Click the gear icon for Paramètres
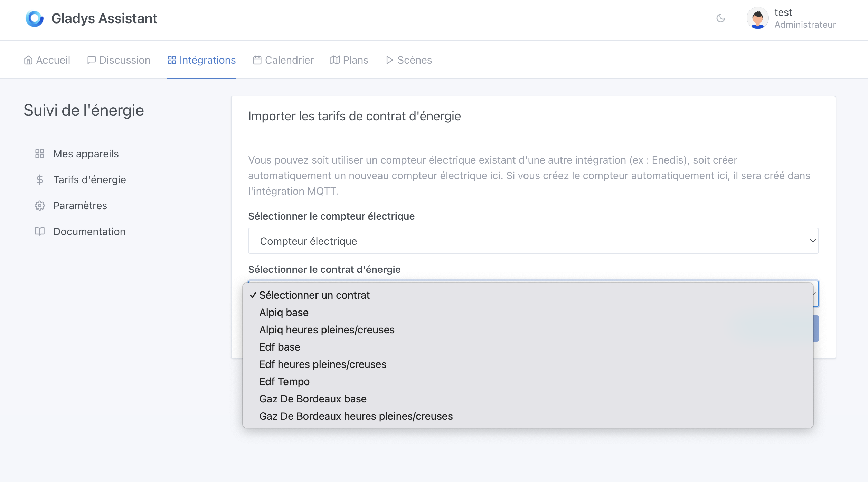The height and width of the screenshot is (482, 868). click(40, 206)
